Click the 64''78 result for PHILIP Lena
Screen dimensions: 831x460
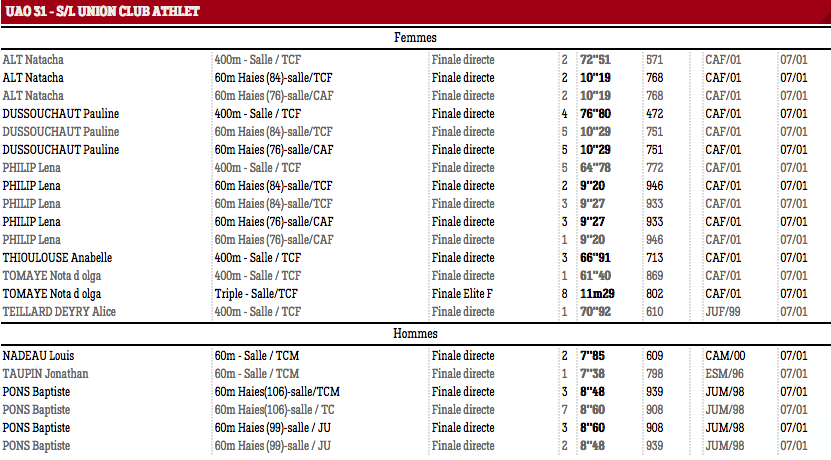point(595,167)
